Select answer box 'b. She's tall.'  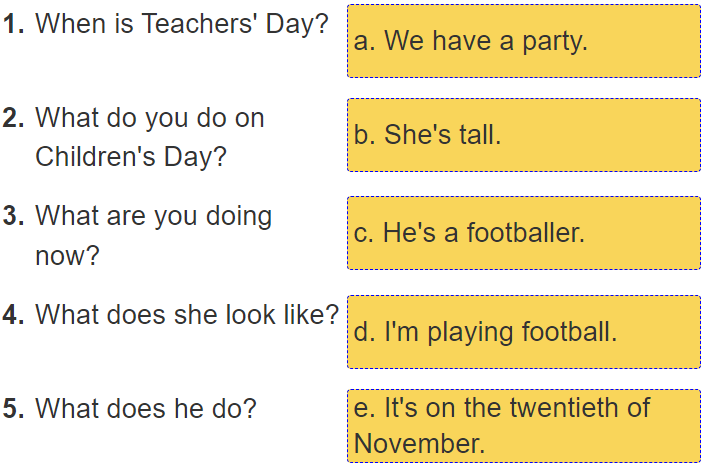(523, 135)
